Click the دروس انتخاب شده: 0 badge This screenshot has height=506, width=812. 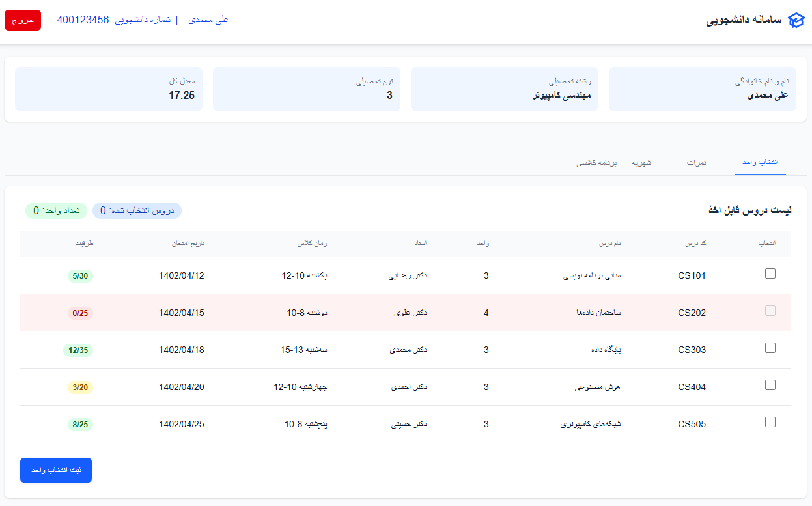coord(137,210)
